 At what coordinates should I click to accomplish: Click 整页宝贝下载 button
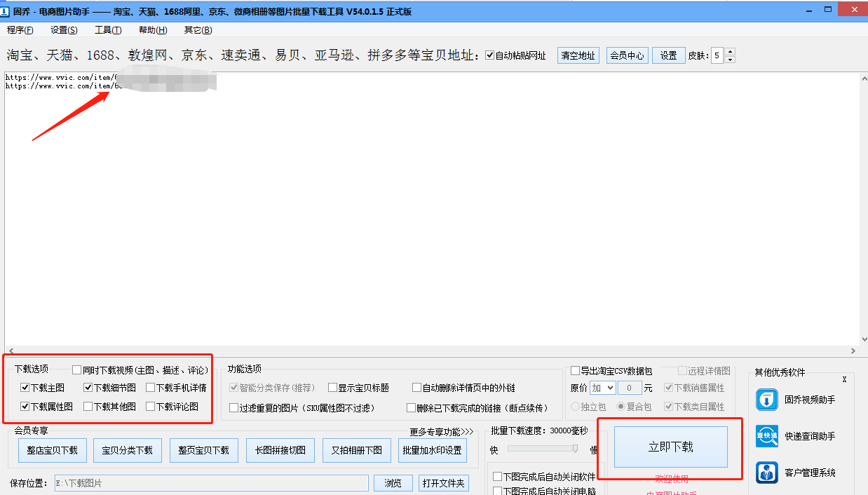pyautogui.click(x=204, y=450)
